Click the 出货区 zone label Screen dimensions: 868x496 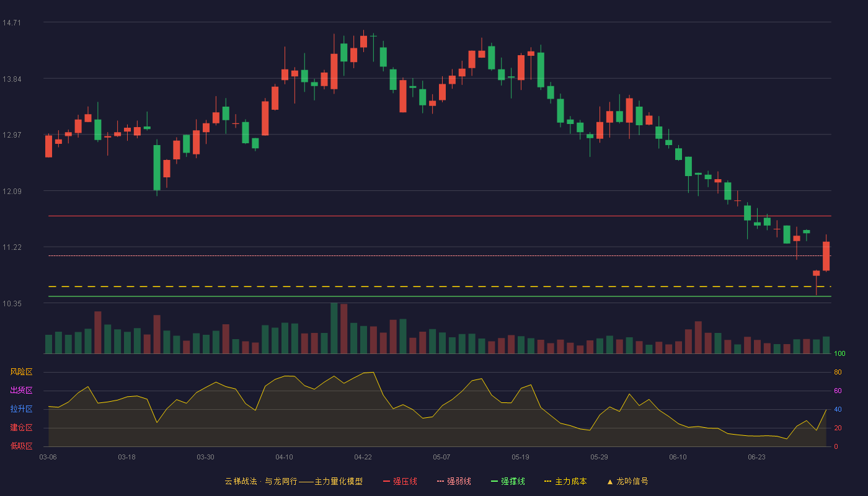pos(21,391)
